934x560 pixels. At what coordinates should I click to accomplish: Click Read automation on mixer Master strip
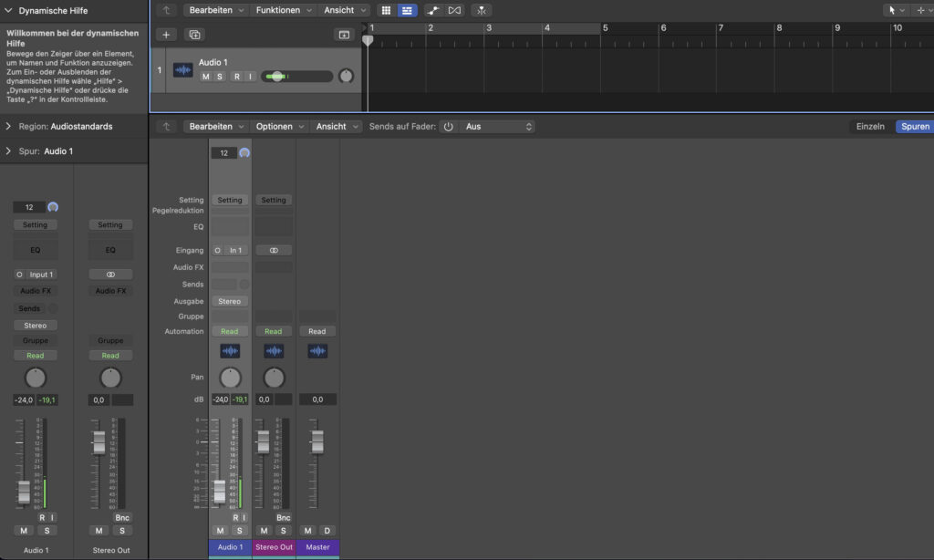point(317,331)
